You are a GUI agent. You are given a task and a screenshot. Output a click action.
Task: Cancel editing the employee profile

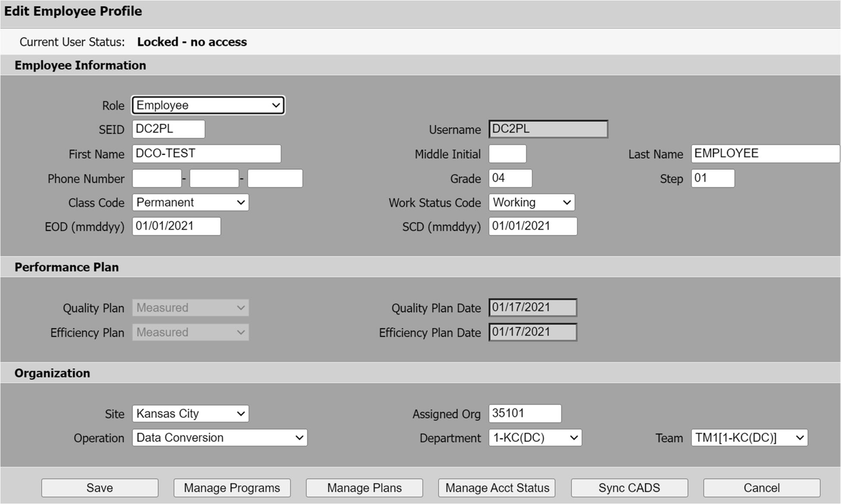pyautogui.click(x=762, y=488)
